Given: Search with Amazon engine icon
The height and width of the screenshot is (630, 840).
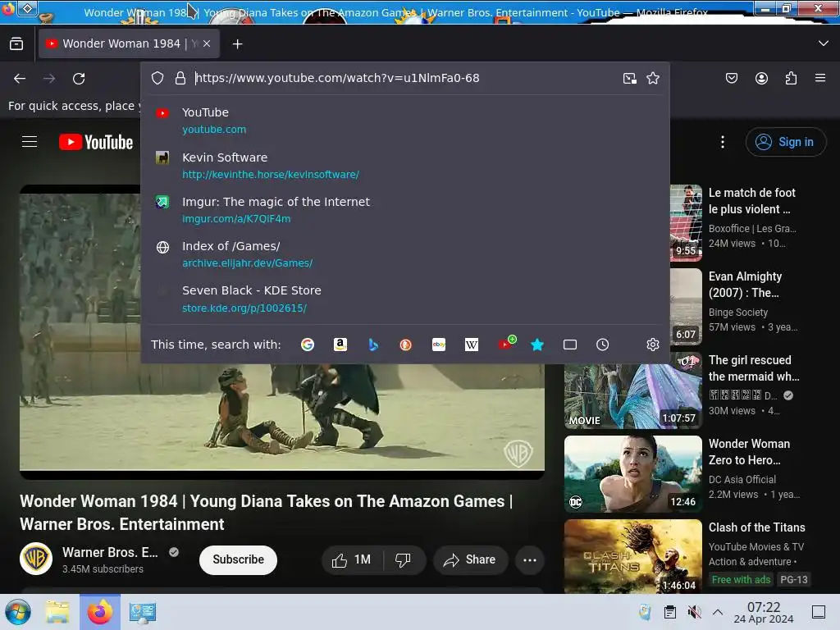Looking at the screenshot, I should pyautogui.click(x=340, y=345).
